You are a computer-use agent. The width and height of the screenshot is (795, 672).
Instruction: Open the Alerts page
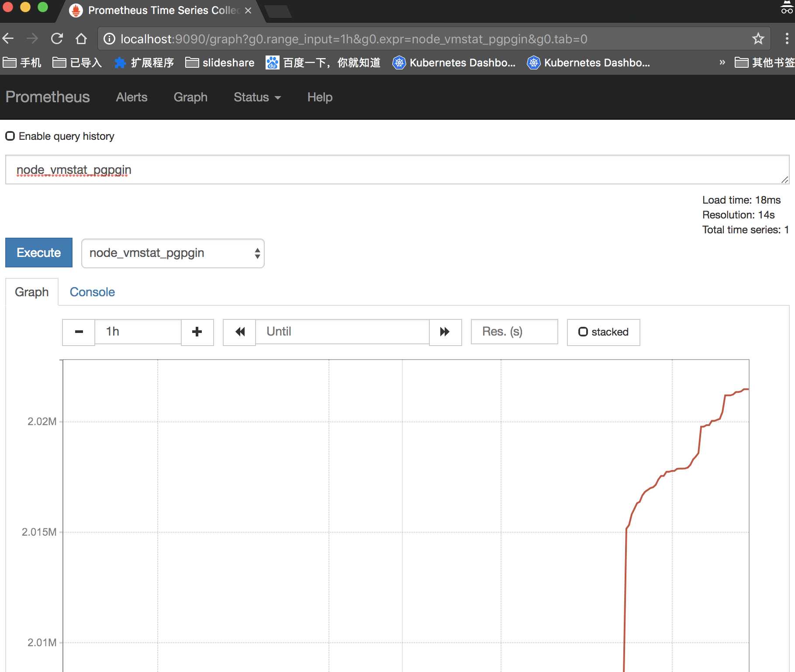point(131,97)
